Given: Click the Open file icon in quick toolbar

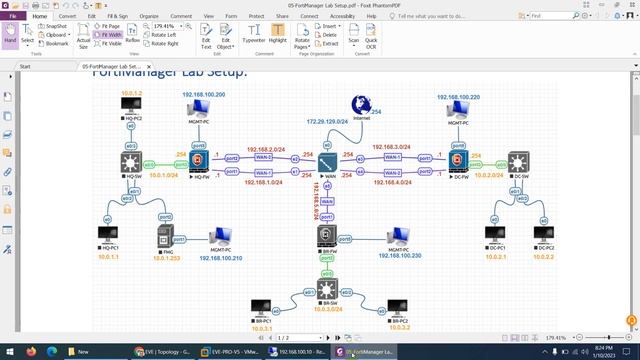Looking at the screenshot, I should (16, 5).
